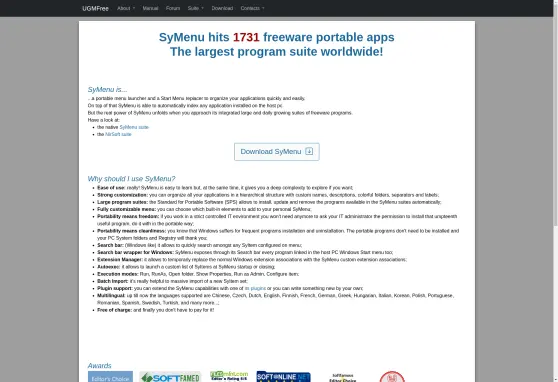Click the "Portability means cleanliness" bullet label

[x=132, y=231]
